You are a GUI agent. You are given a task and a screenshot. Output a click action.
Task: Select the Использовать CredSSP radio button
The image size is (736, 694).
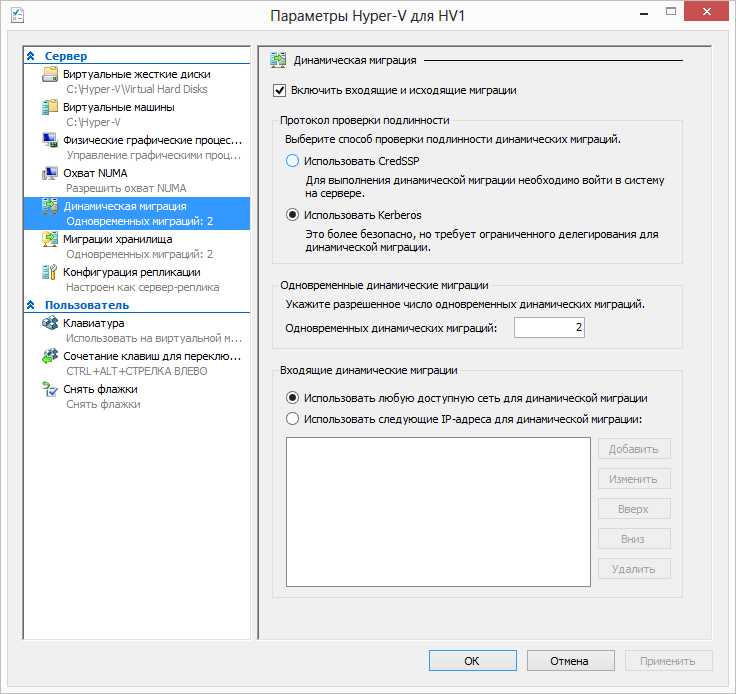292,161
